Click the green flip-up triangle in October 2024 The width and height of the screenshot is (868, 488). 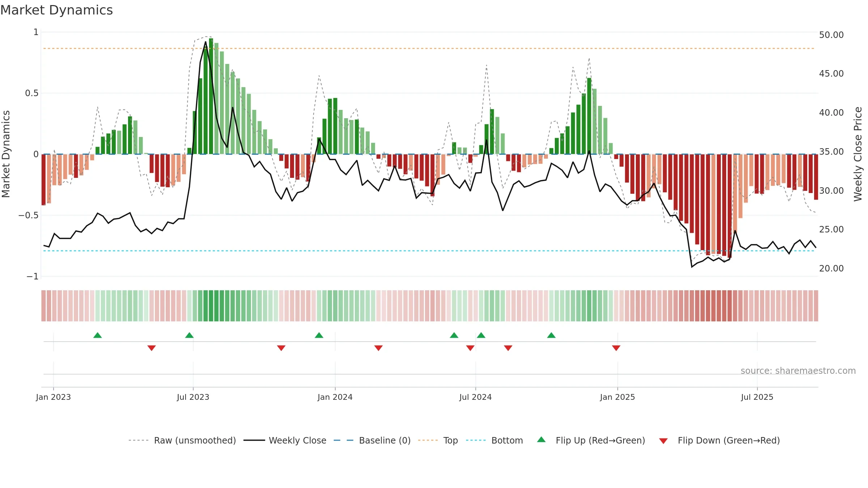(x=551, y=335)
